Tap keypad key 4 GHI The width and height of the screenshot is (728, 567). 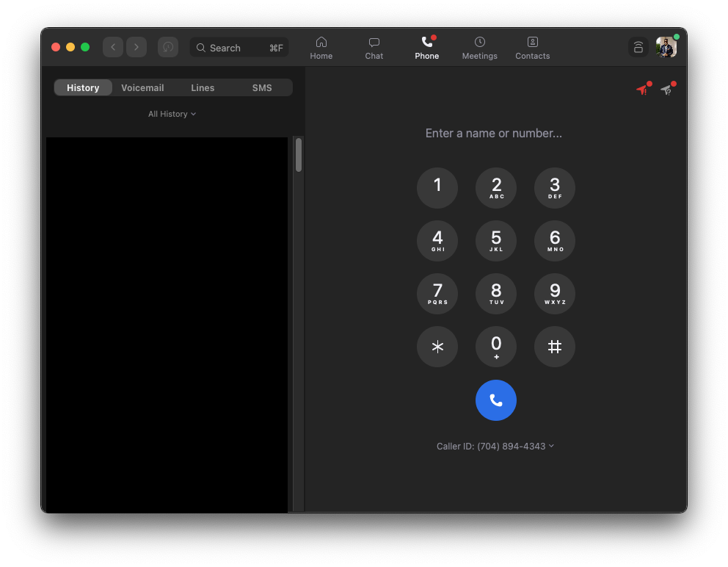(x=437, y=241)
